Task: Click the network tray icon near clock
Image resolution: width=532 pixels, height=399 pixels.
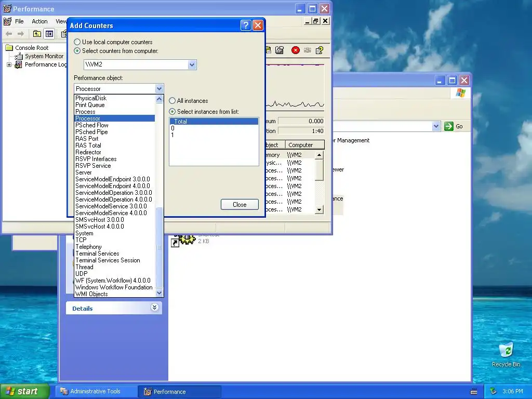Action: (x=493, y=391)
